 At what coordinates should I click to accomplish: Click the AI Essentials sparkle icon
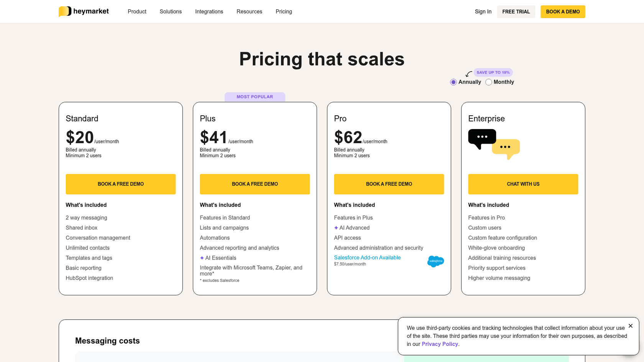tap(202, 258)
